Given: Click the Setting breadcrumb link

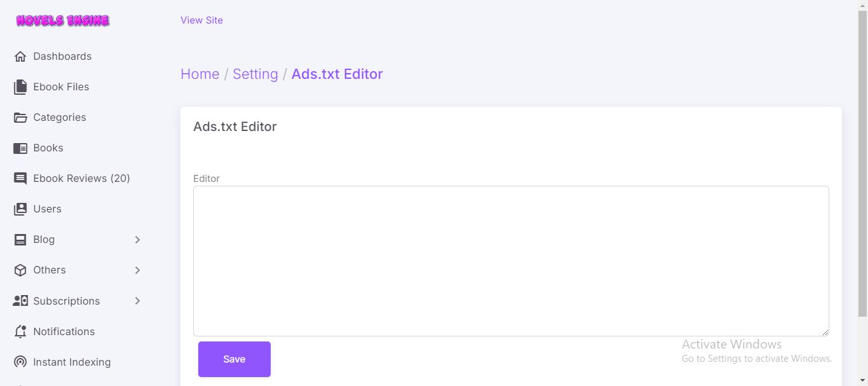Looking at the screenshot, I should click(255, 74).
